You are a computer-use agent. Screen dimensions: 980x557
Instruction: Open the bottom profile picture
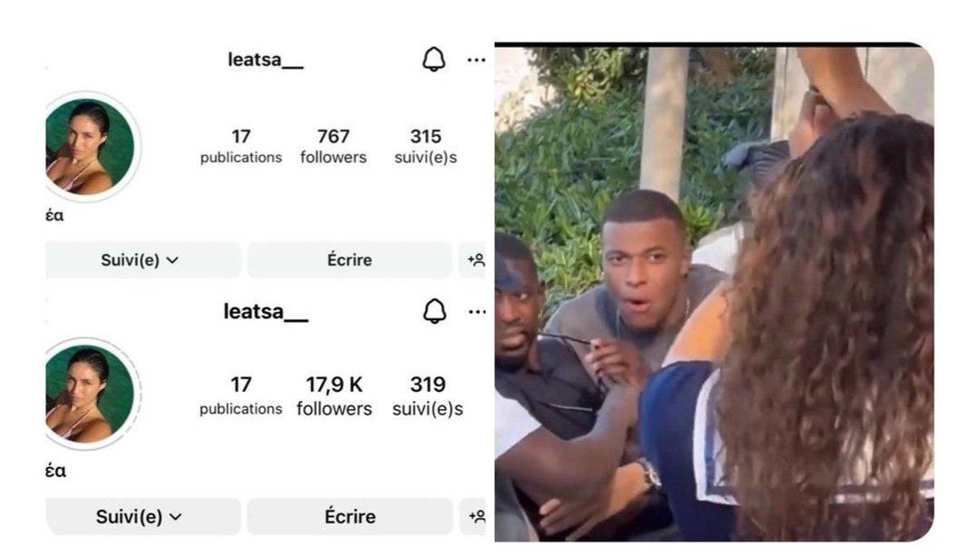(x=91, y=394)
